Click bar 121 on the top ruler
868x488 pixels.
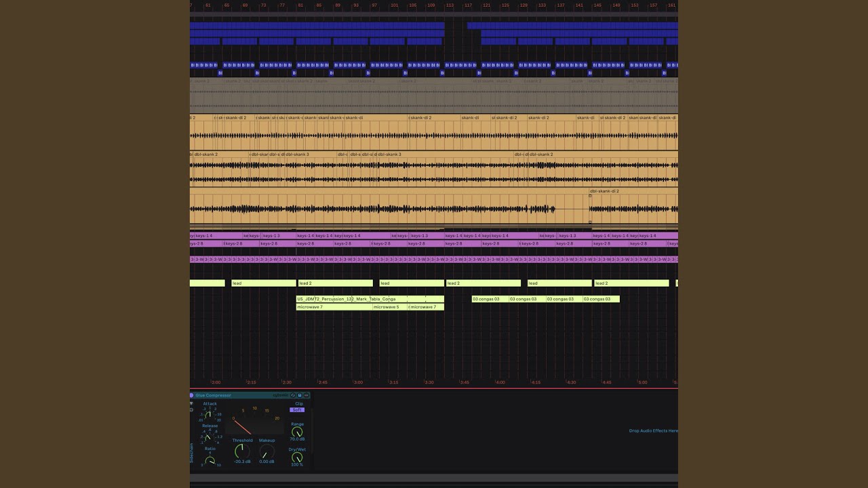[x=486, y=5]
